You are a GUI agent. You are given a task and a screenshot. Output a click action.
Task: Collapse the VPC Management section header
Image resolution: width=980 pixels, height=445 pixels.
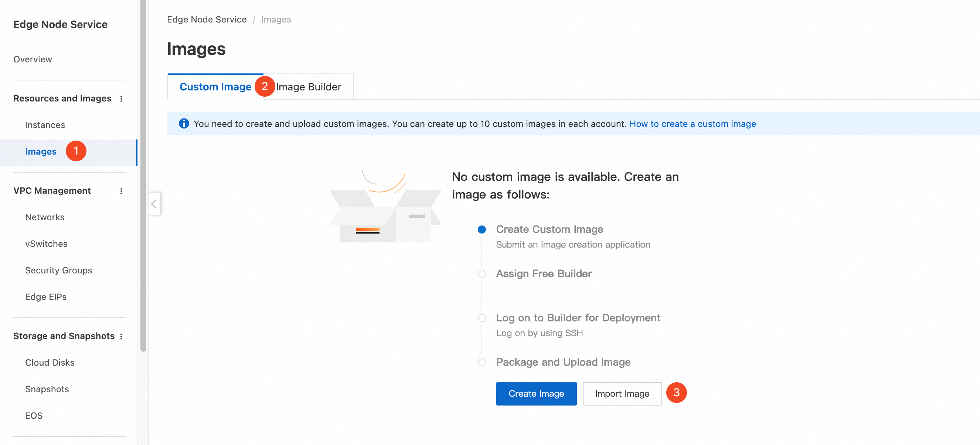point(52,191)
